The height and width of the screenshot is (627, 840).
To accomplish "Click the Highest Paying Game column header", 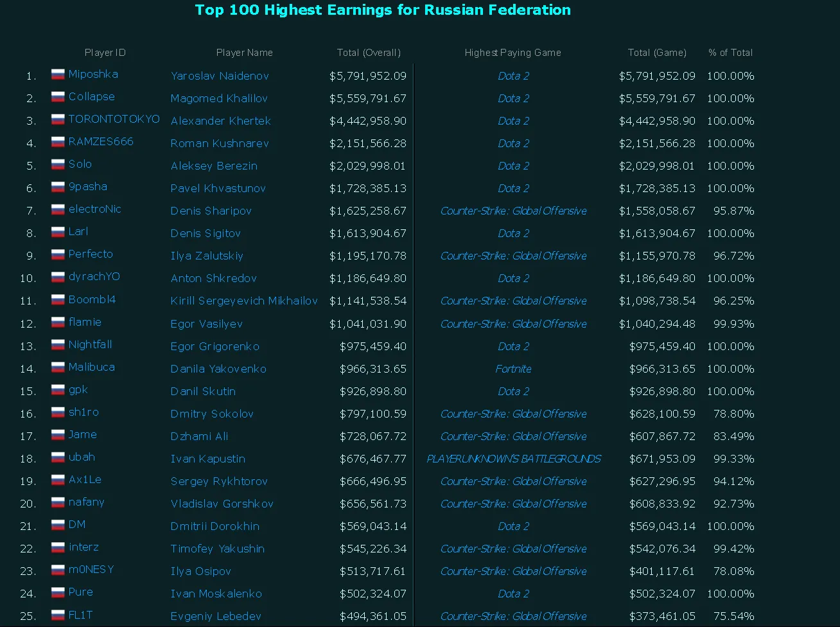I will (x=513, y=53).
